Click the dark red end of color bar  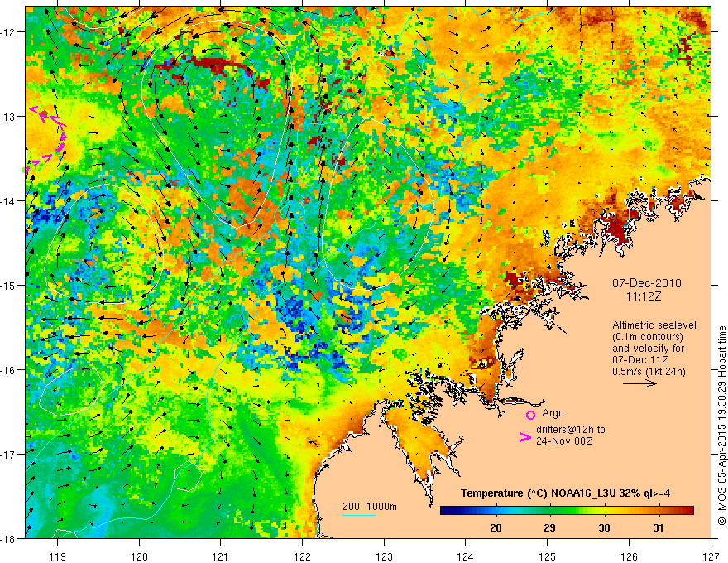688,510
